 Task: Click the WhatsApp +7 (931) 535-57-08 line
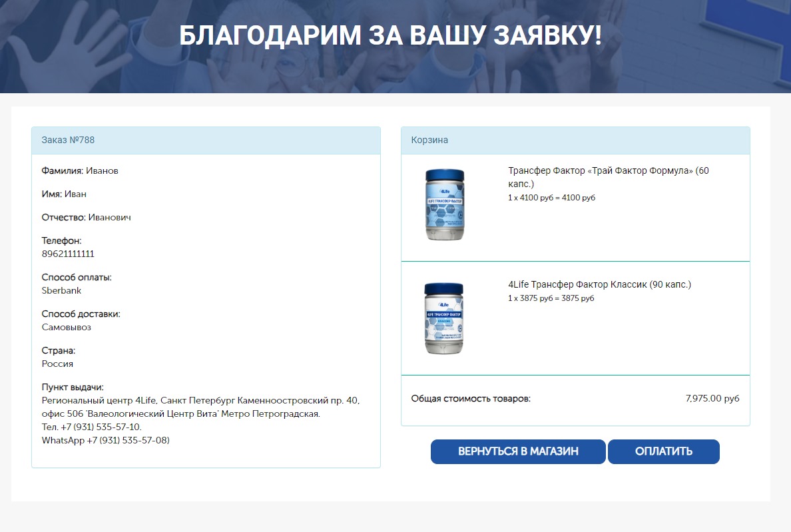click(105, 440)
